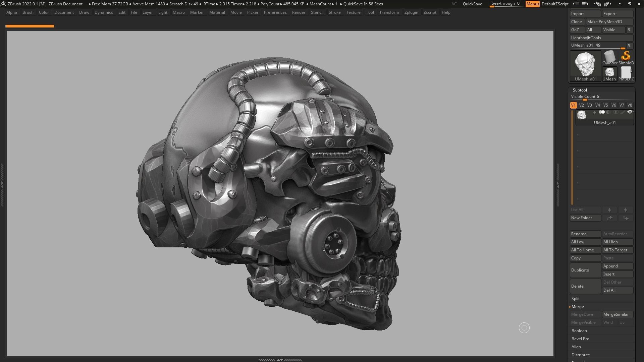Screen dimensions: 644x362
Task: Select the Cylinder tool from the tool palette
Action: tap(609, 58)
